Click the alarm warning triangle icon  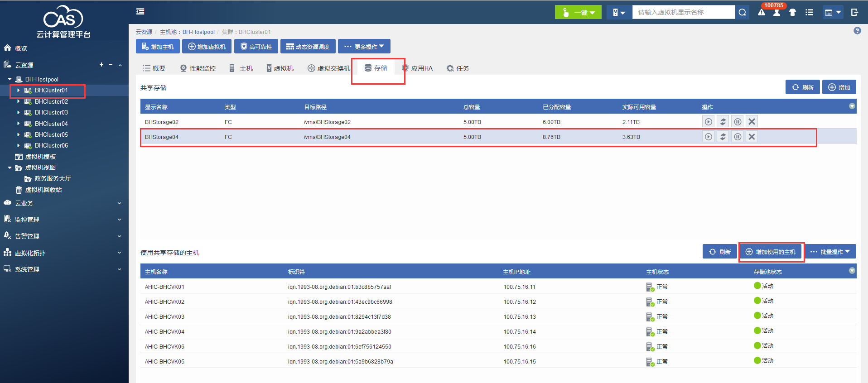click(762, 13)
